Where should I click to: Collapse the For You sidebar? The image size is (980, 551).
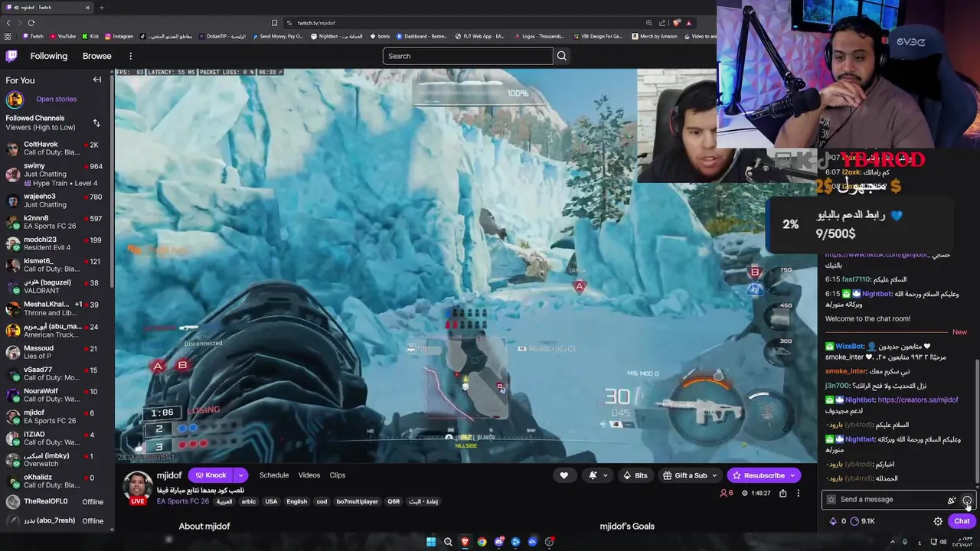click(x=97, y=80)
